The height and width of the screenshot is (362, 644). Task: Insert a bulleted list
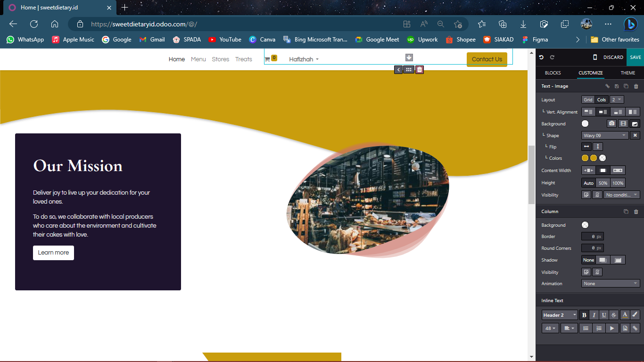coord(586,328)
